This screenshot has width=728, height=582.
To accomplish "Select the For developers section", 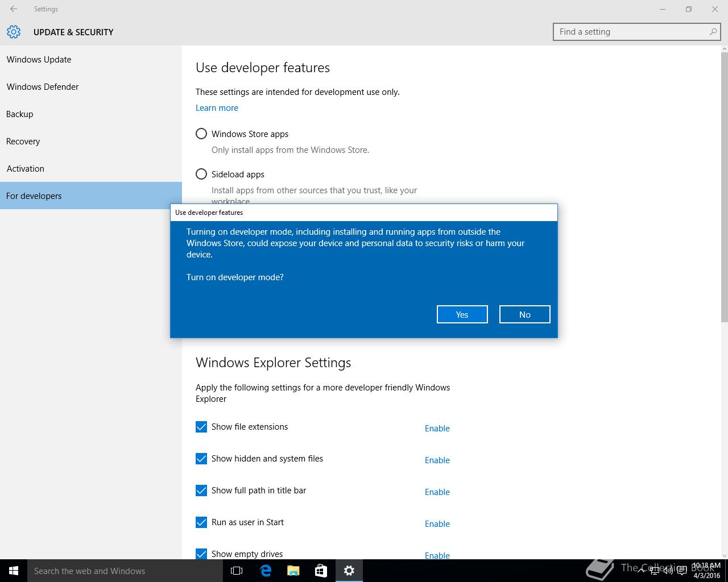I will (91, 196).
